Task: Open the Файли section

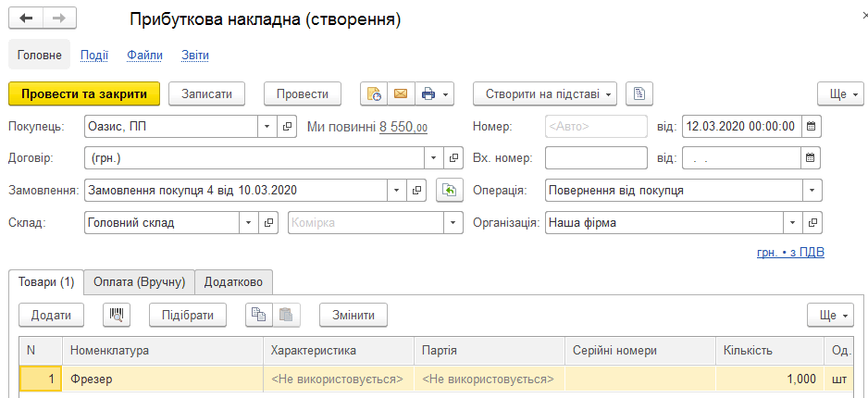Action: tap(145, 56)
